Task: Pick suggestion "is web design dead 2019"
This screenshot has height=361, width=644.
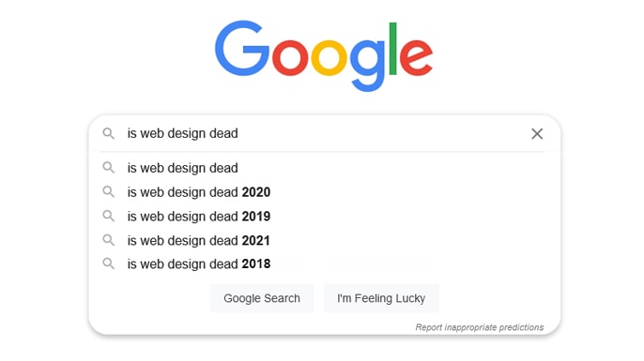Action: (x=325, y=217)
